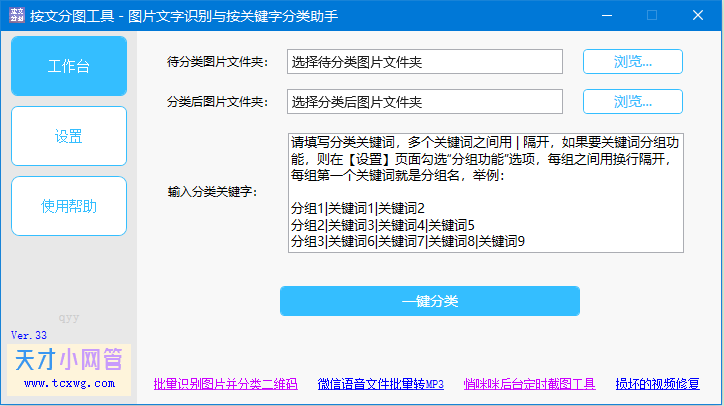Click the app icon in title bar
Image resolution: width=724 pixels, height=406 pixels.
click(x=16, y=16)
